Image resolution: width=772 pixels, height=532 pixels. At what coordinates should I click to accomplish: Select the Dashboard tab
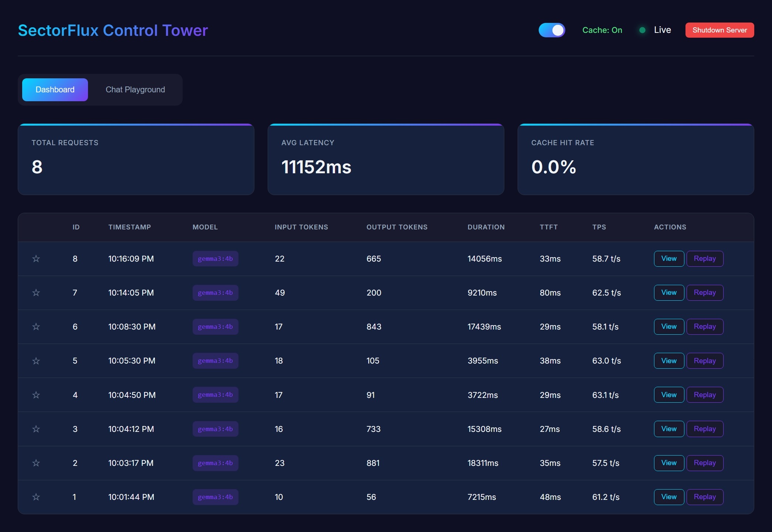click(x=55, y=89)
